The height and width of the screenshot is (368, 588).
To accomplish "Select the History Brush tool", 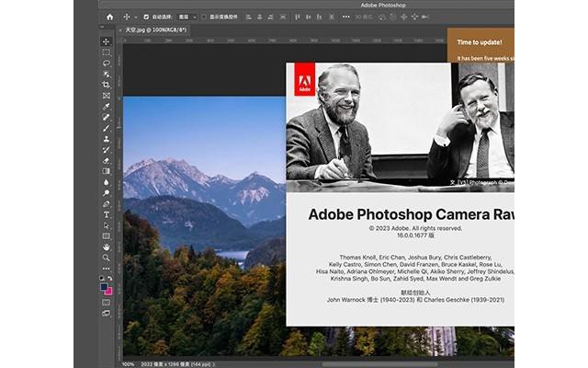I will [107, 150].
